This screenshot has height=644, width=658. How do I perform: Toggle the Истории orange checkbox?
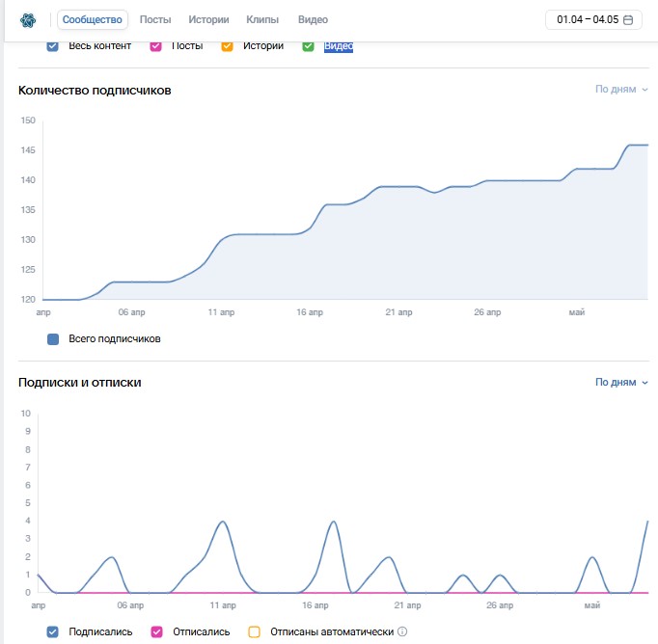tap(227, 46)
